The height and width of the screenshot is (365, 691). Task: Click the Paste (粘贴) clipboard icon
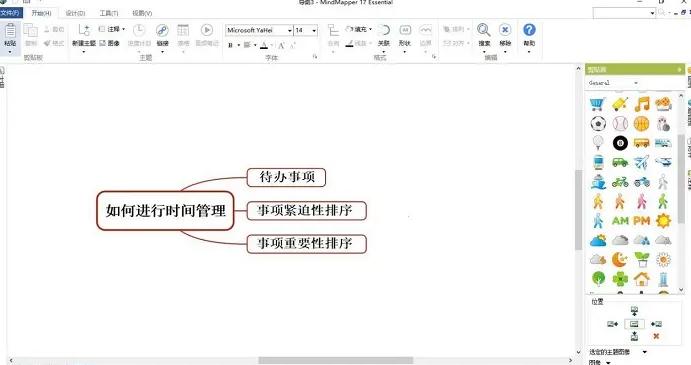pyautogui.click(x=10, y=31)
